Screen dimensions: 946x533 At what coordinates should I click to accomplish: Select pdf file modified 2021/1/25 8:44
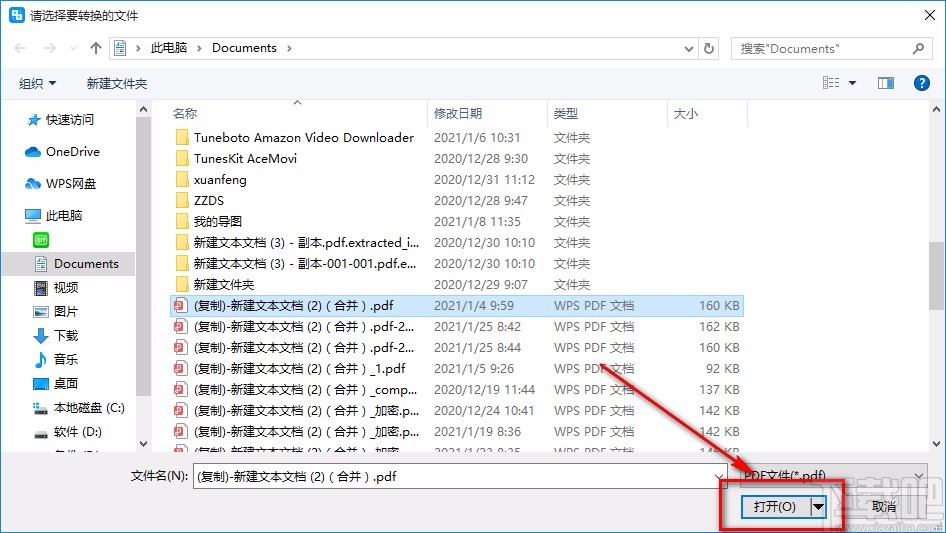tap(457, 348)
